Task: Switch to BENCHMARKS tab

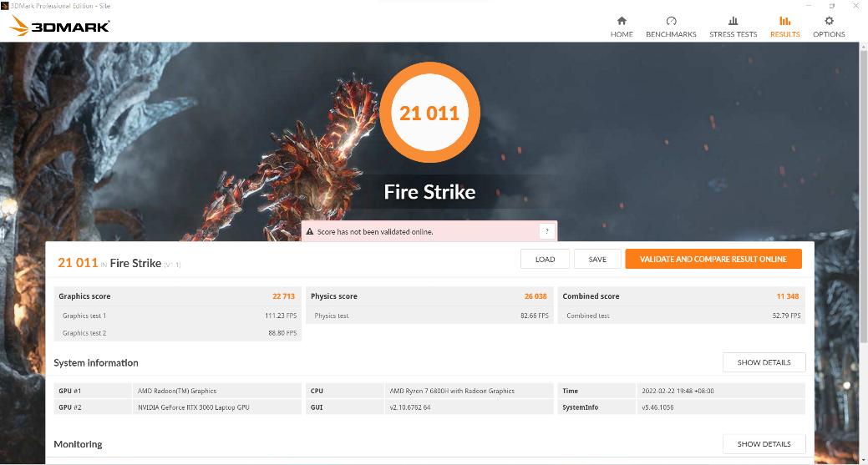Action: [671, 34]
